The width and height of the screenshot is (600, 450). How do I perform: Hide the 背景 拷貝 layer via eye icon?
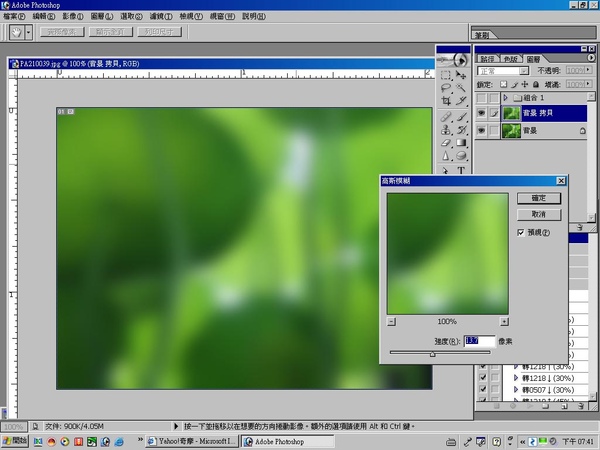[x=481, y=113]
